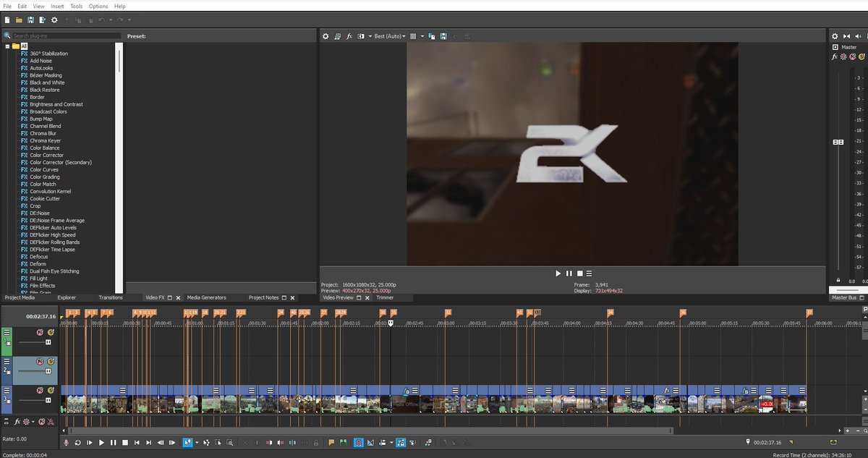
Task: Click the Master FX icon below track headers
Action: tap(17, 421)
